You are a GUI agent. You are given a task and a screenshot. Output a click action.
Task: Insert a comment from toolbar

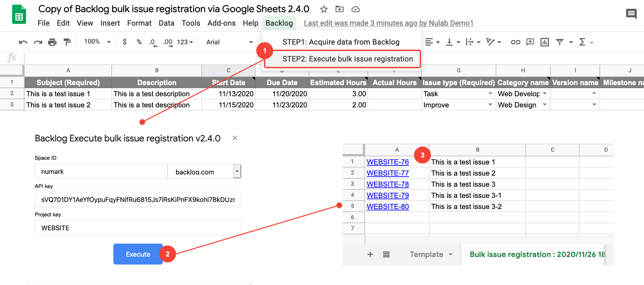tap(530, 42)
